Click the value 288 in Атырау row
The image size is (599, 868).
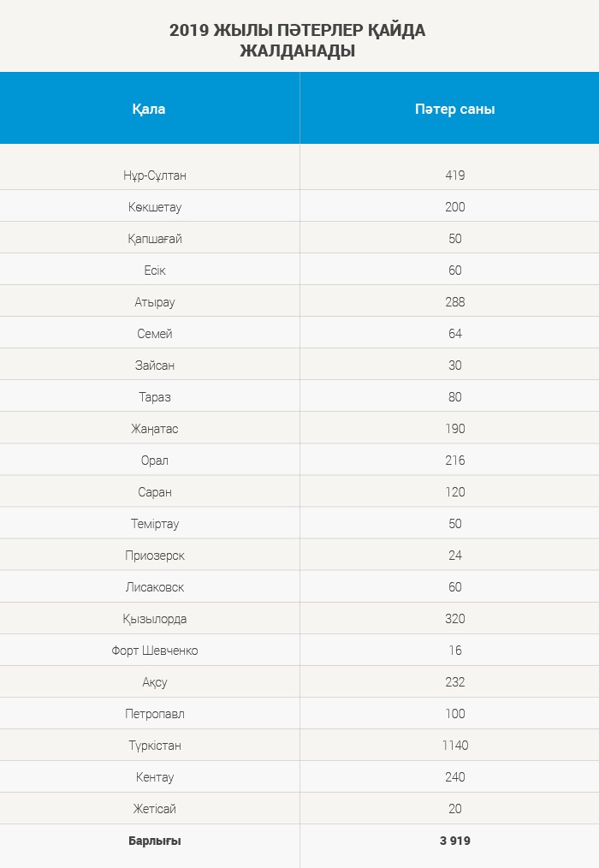point(455,301)
